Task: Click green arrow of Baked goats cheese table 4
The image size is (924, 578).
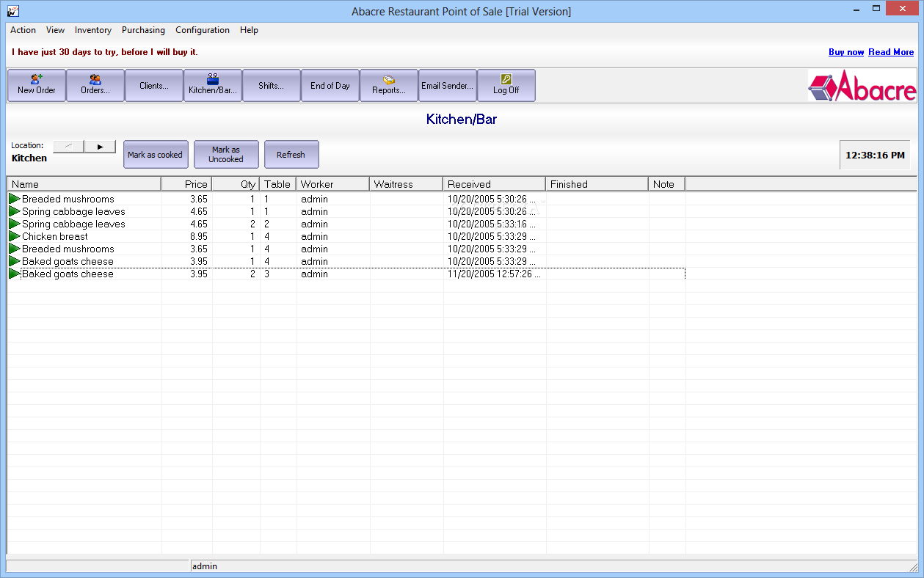Action: [15, 261]
